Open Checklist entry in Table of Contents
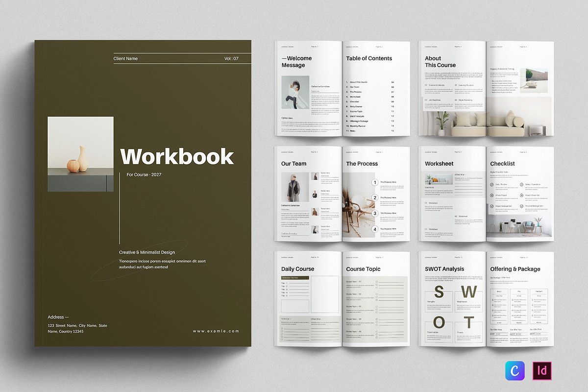588x392 pixels. [355, 102]
